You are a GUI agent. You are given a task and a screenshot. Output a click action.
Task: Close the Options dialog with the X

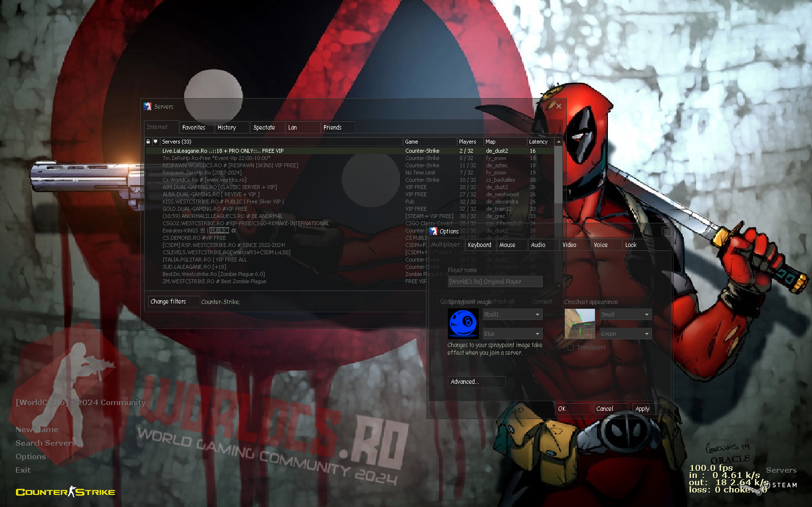pyautogui.click(x=665, y=231)
